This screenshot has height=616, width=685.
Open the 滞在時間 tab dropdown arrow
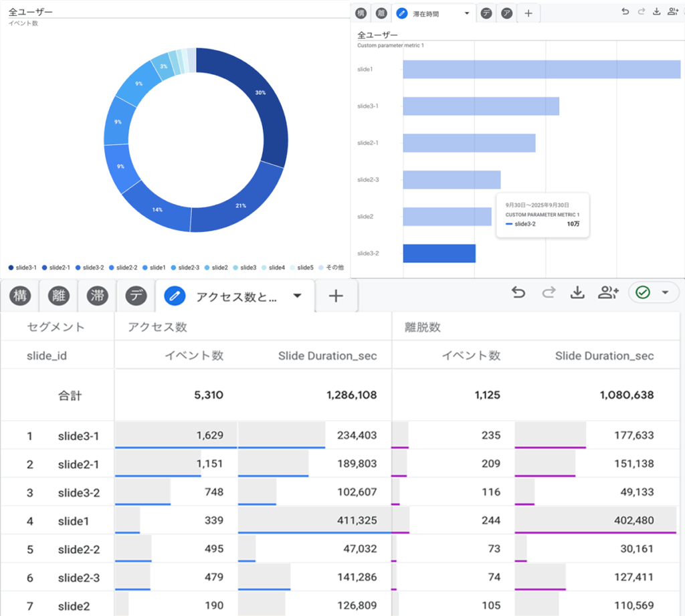pyautogui.click(x=467, y=13)
